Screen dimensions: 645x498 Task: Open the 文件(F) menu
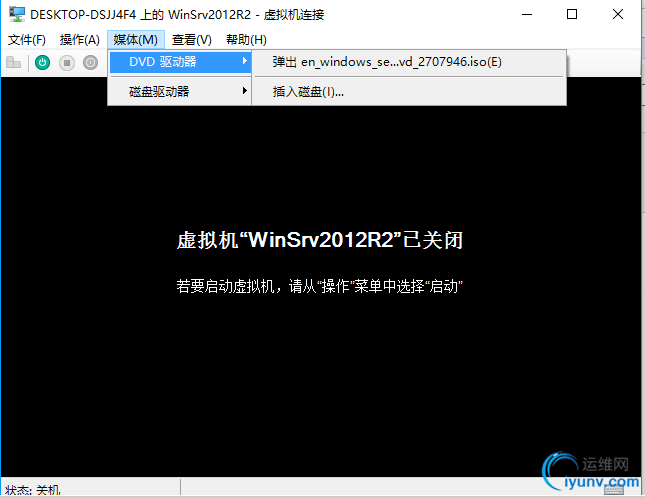pyautogui.click(x=27, y=40)
